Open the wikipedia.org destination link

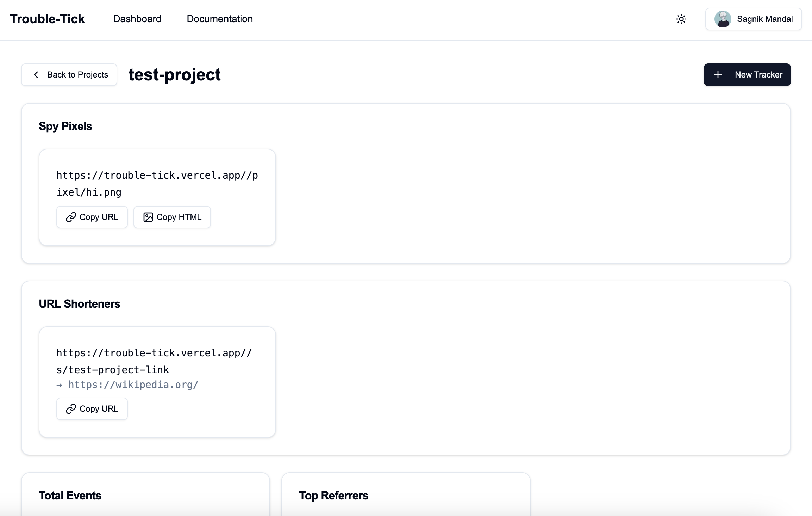[x=133, y=385]
